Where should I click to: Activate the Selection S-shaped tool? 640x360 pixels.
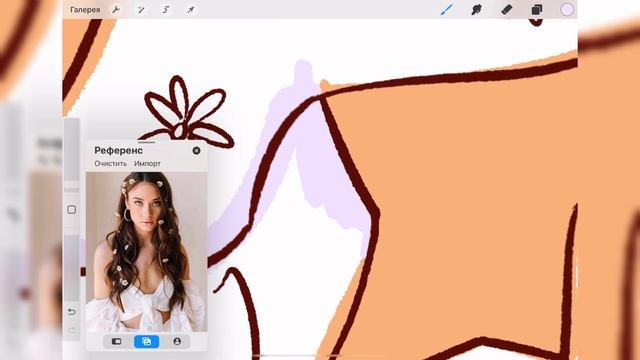[x=166, y=9]
